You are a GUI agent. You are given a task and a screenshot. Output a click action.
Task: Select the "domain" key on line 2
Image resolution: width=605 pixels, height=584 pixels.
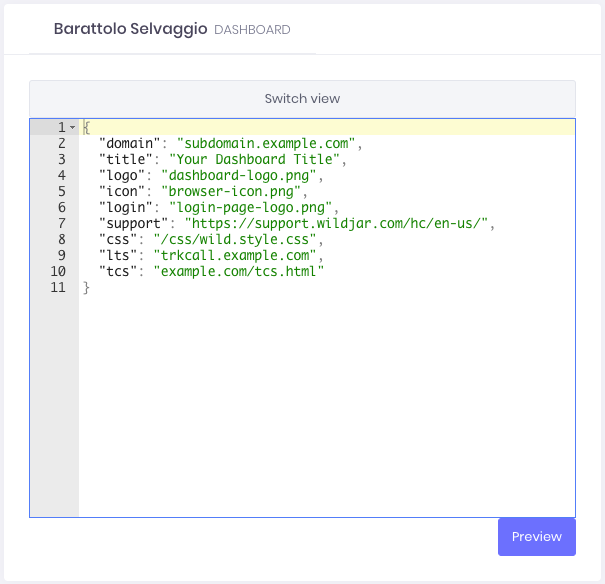pos(129,143)
